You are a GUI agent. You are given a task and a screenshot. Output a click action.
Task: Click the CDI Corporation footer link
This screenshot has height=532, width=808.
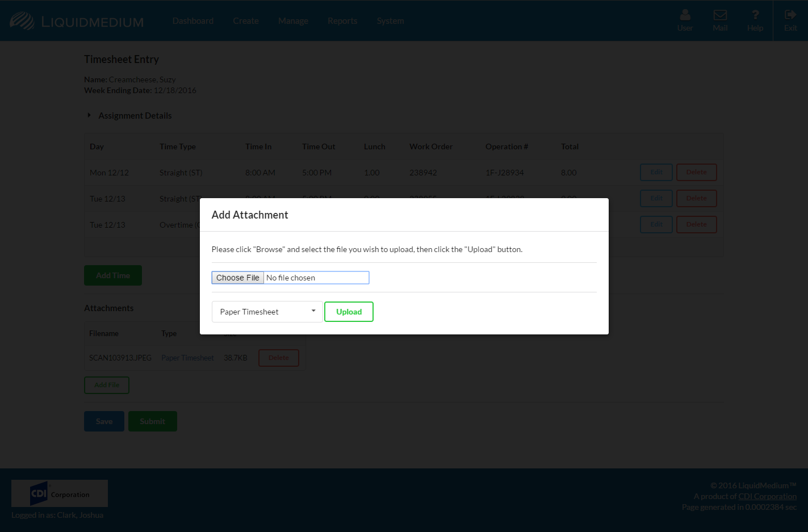point(767,496)
